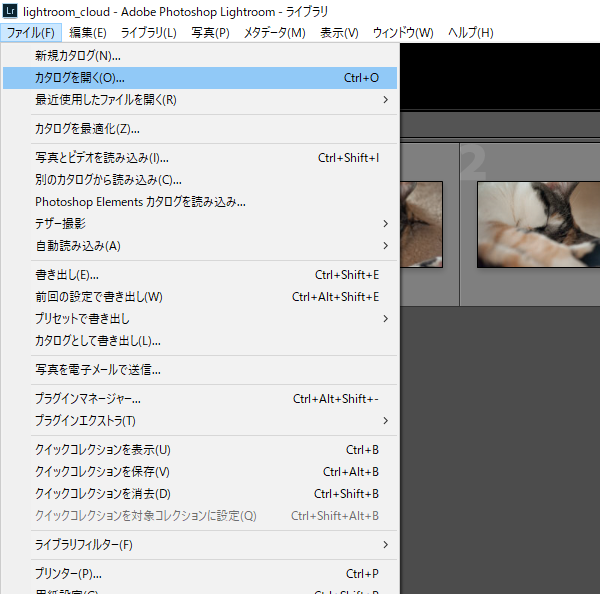Expand the ライブラリフィルター(F) submenu
This screenshot has width=600, height=594.
point(385,545)
